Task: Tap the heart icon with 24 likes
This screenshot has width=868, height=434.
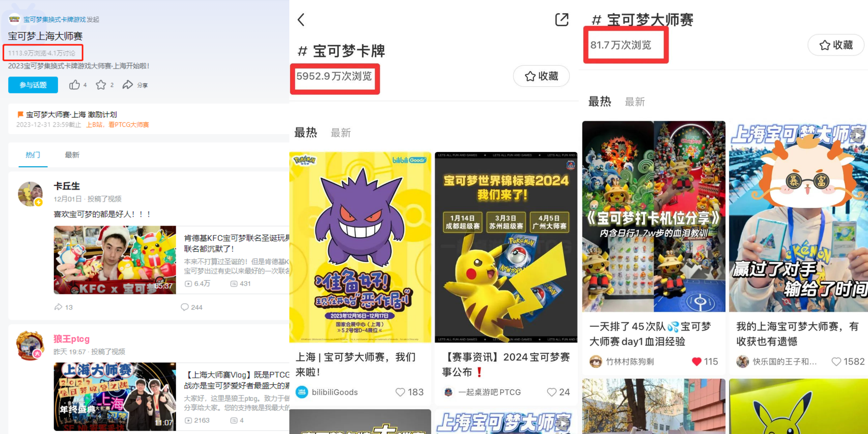Action: coord(551,392)
